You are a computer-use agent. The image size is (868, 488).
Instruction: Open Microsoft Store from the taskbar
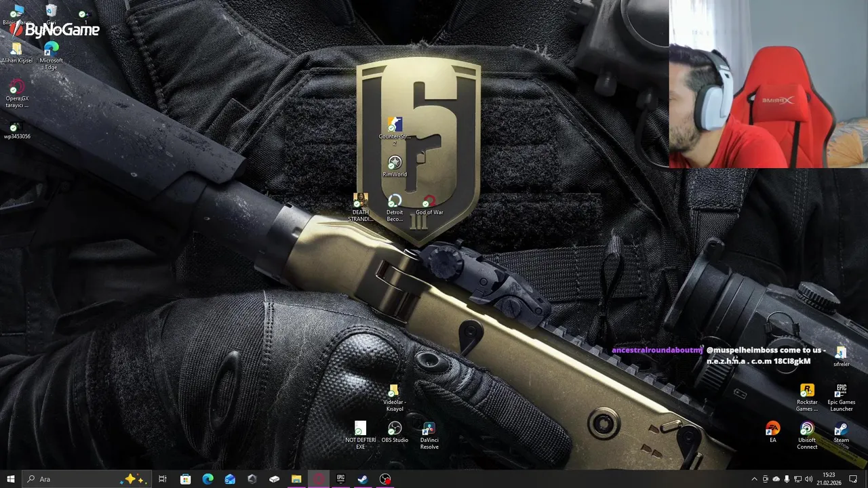click(185, 479)
